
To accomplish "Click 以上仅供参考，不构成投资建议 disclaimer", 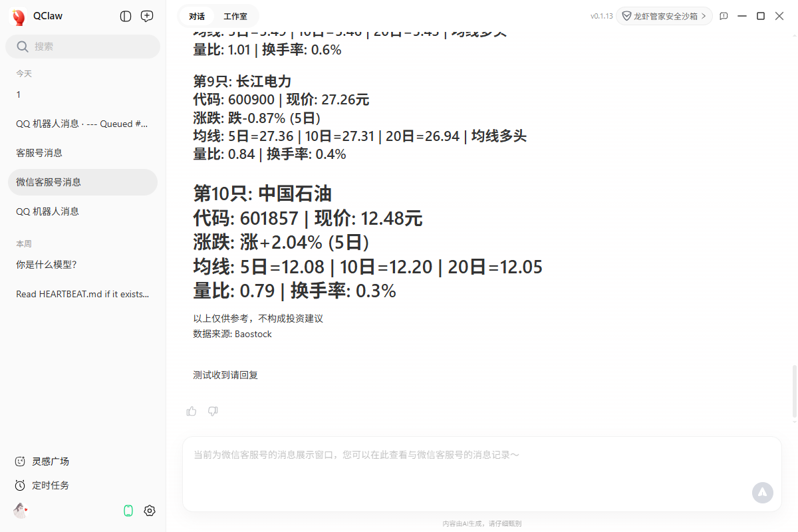I will click(258, 319).
